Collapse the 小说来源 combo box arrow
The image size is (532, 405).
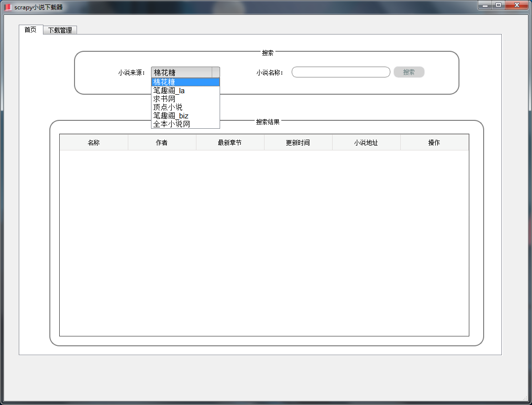point(216,73)
